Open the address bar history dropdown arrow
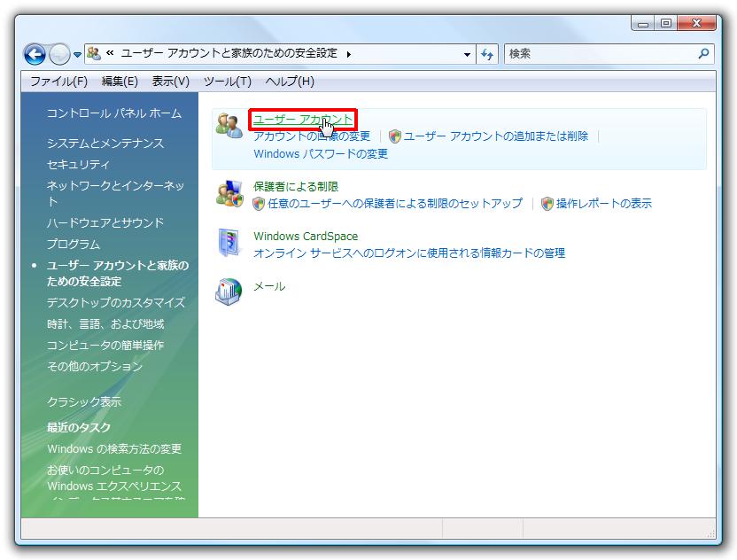Image resolution: width=737 pixels, height=560 pixels. pyautogui.click(x=468, y=54)
